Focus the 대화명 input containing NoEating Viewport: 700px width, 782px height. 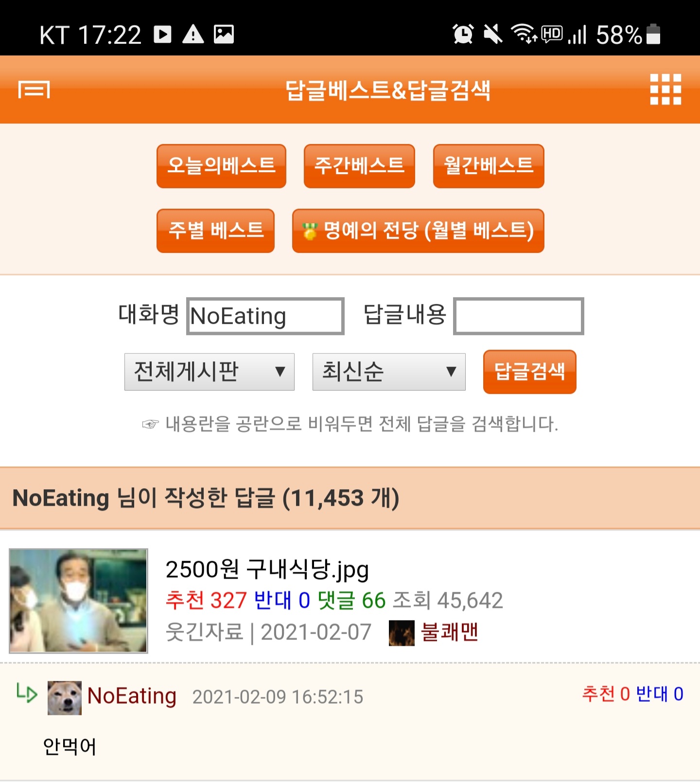(x=265, y=316)
